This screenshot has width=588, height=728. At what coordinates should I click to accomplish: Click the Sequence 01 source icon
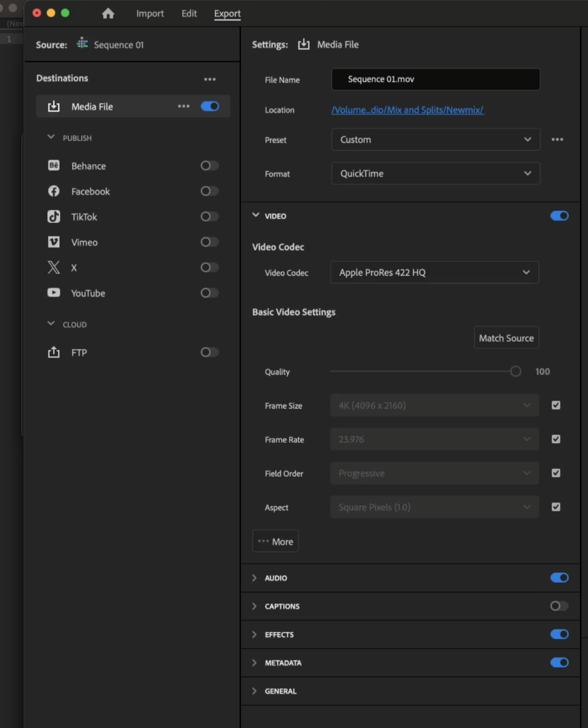pos(83,44)
